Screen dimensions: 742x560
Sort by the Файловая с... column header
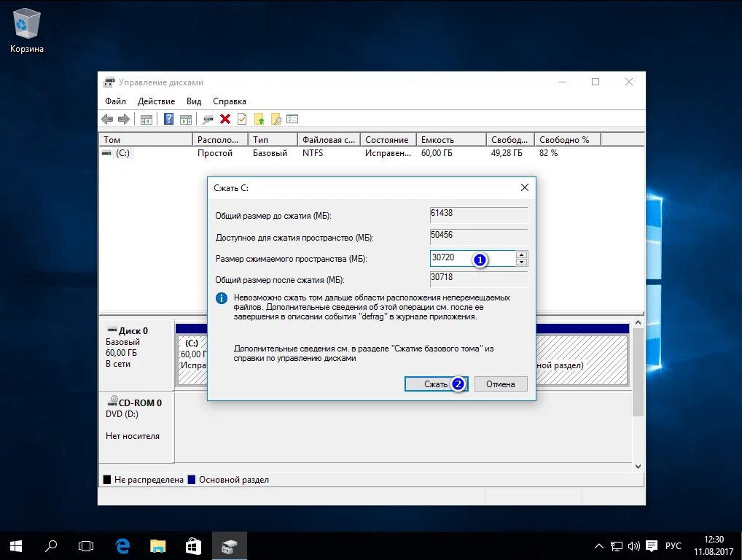(329, 140)
